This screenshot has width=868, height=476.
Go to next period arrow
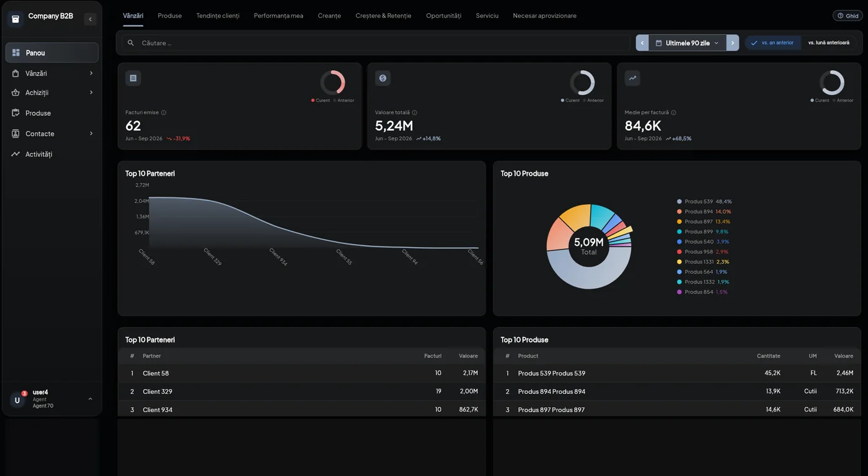click(x=732, y=43)
